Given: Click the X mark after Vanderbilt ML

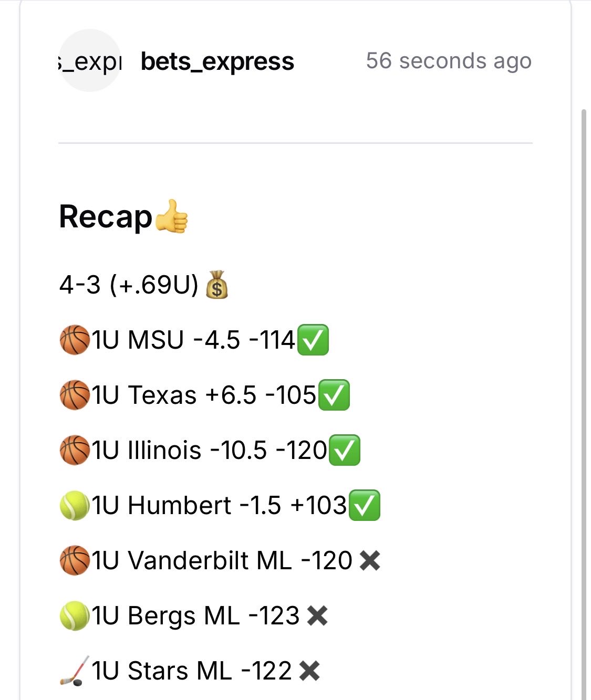Looking at the screenshot, I should pyautogui.click(x=370, y=561).
